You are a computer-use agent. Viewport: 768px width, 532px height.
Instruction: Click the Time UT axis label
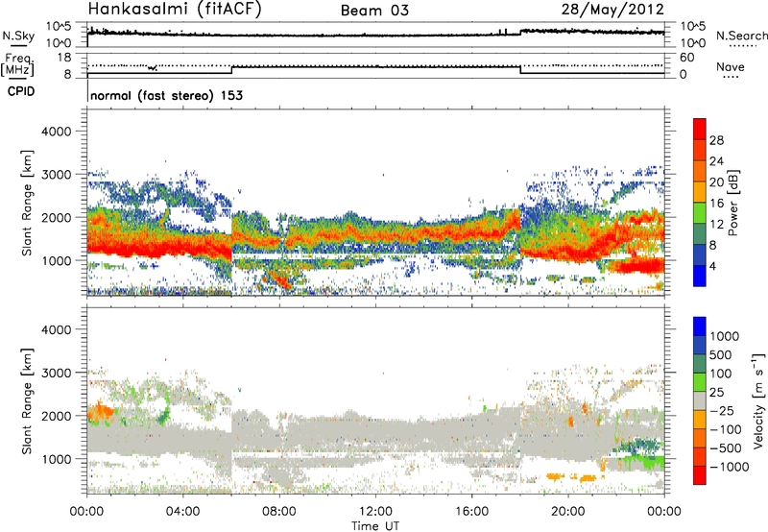click(x=375, y=525)
